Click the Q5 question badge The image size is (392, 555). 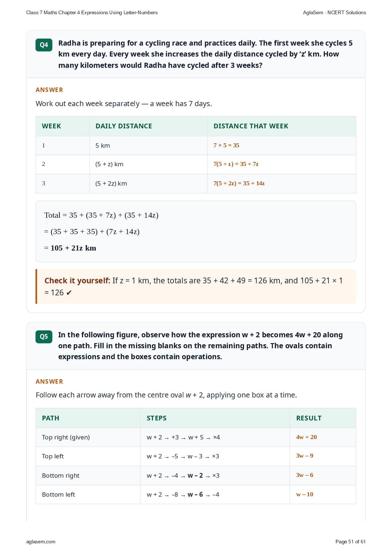pos(44,337)
